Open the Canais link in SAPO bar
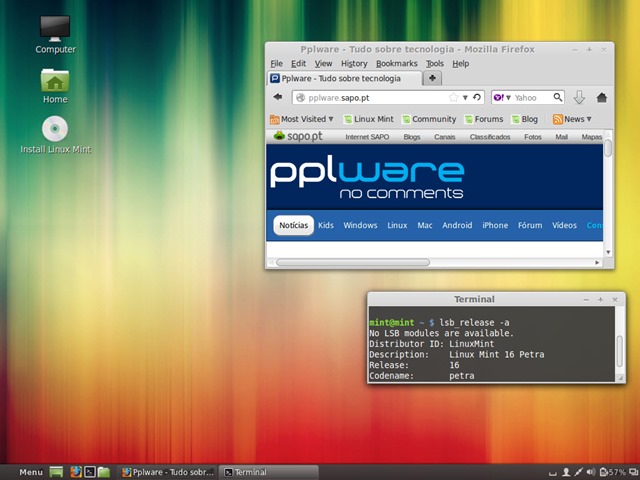640x480 pixels. 444,137
